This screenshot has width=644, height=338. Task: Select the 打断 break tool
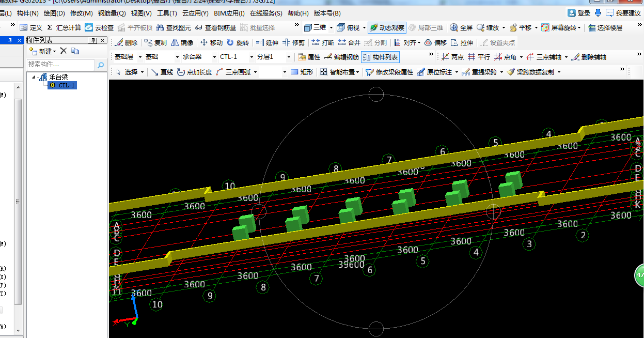click(323, 43)
